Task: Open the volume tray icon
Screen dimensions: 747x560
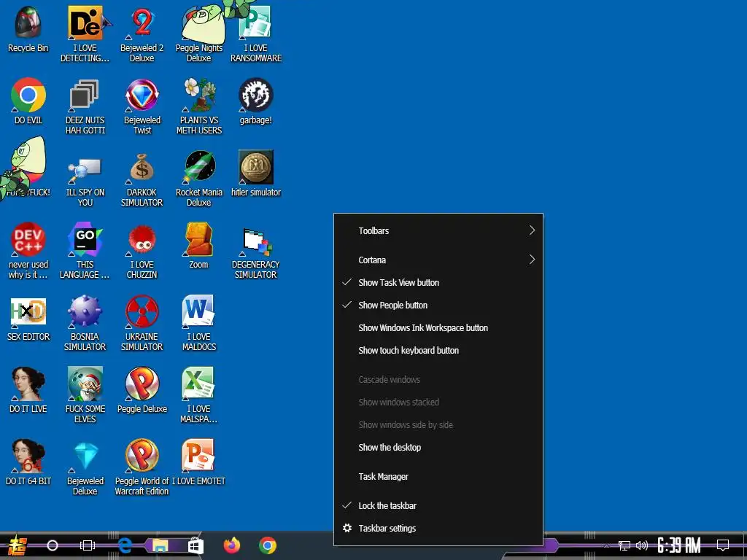Action: coord(642,545)
